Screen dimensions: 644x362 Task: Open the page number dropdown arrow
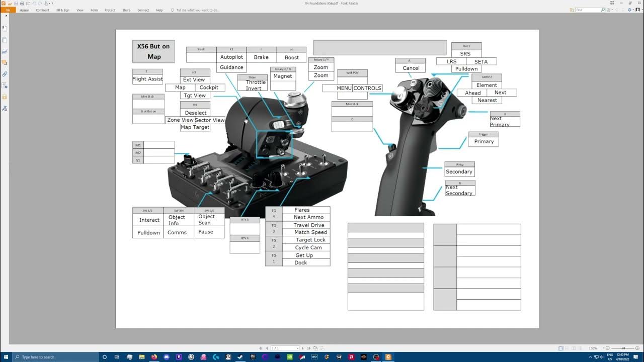point(297,348)
